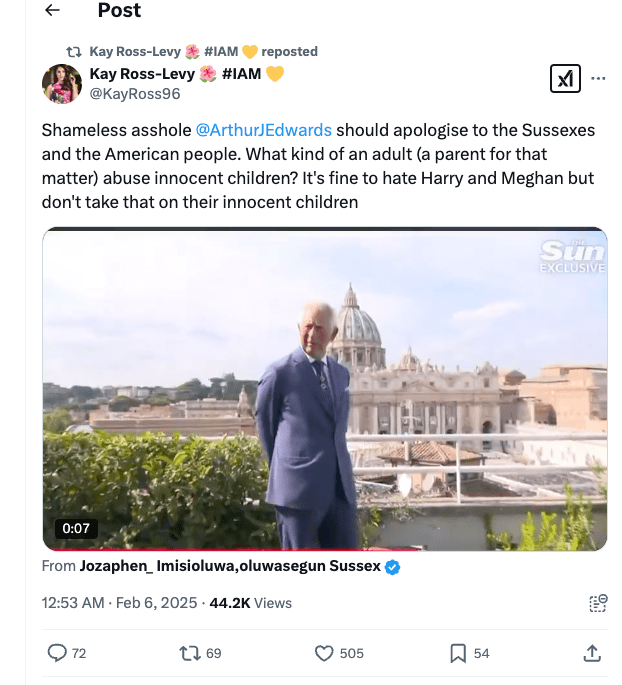Click the reader icon beside the view count
The image size is (622, 685).
598,603
